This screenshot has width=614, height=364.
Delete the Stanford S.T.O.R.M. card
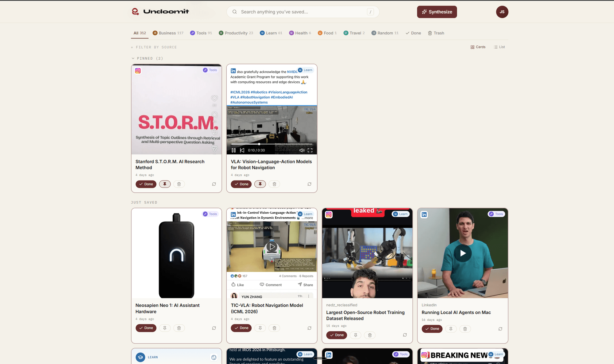point(179,184)
